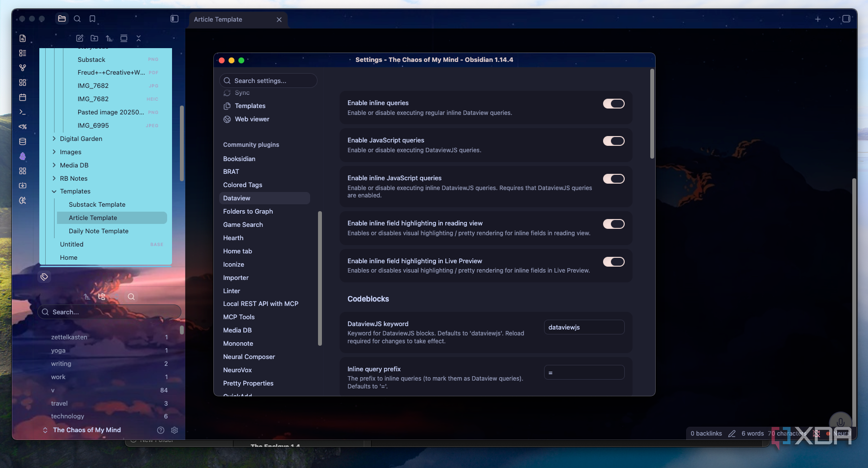Create a new folder with the folder-plus icon

[x=94, y=38]
